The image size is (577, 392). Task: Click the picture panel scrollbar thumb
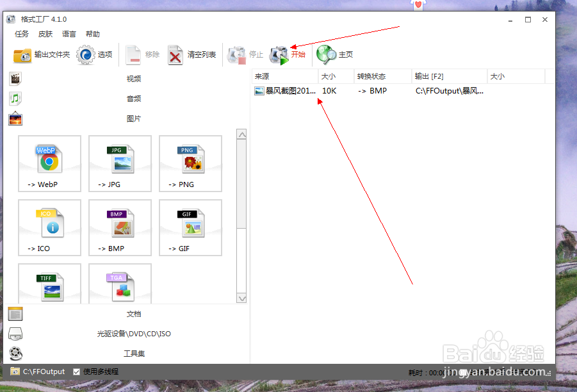[242, 184]
